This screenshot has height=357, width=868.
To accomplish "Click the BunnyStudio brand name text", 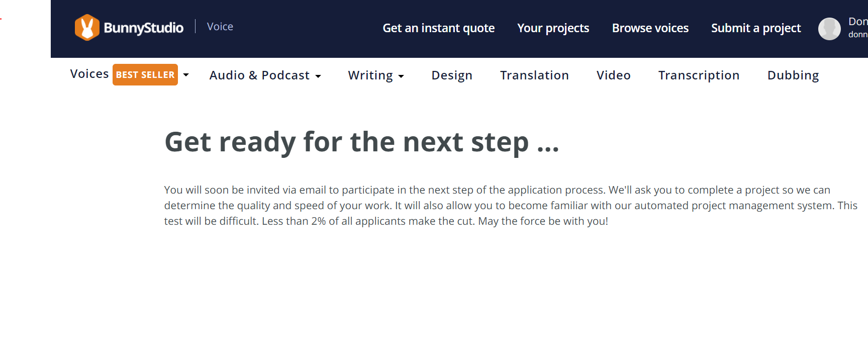I will 143,28.
